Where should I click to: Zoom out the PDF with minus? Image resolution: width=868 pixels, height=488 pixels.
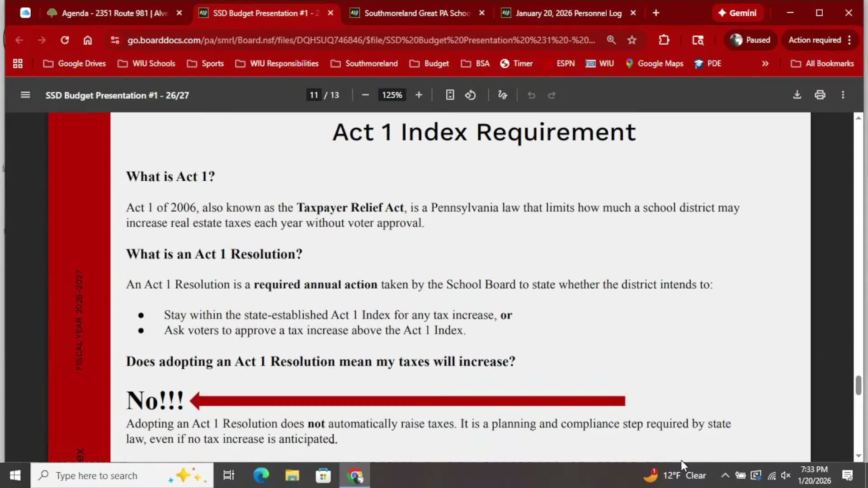(365, 95)
